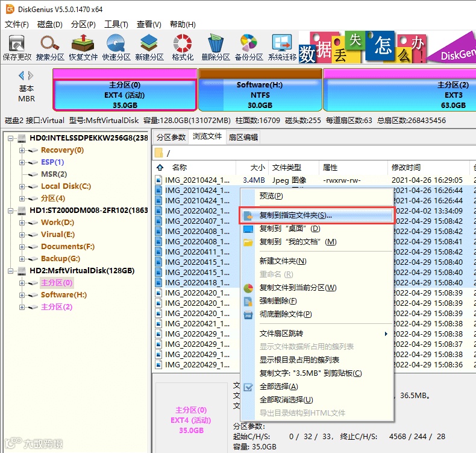Sort files by 大小 column header

[x=252, y=168]
